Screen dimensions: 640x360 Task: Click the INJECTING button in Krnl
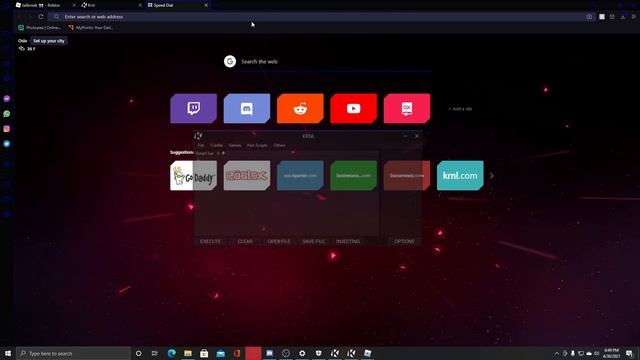click(x=348, y=241)
